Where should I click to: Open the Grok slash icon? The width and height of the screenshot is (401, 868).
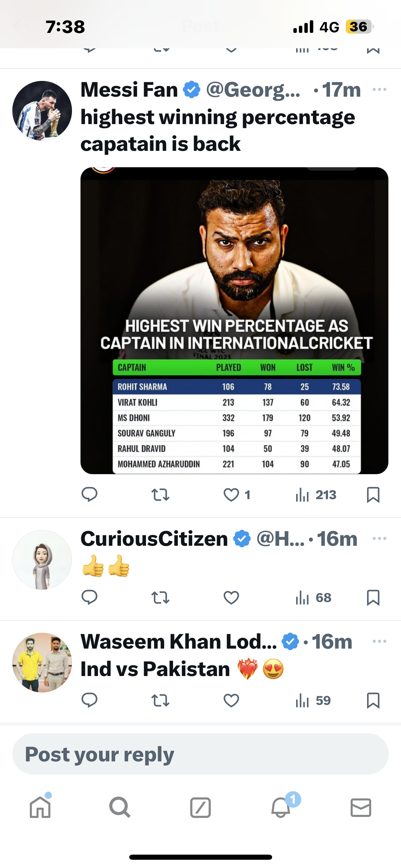pos(200,807)
